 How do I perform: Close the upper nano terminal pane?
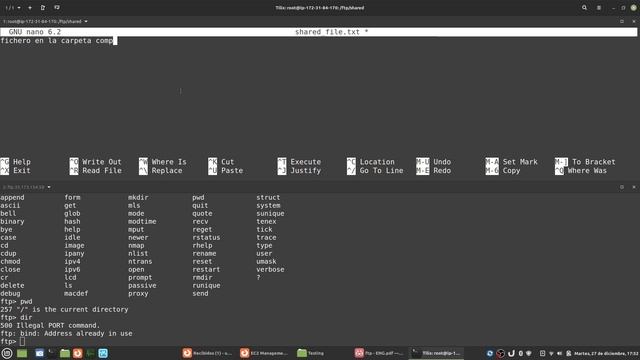coord(634,21)
